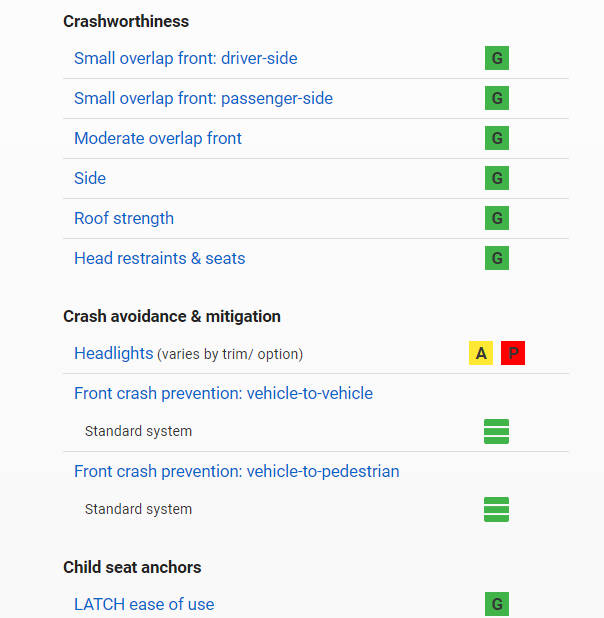Open Small overlap front: passenger-side link
This screenshot has height=618, width=604.
click(x=203, y=98)
